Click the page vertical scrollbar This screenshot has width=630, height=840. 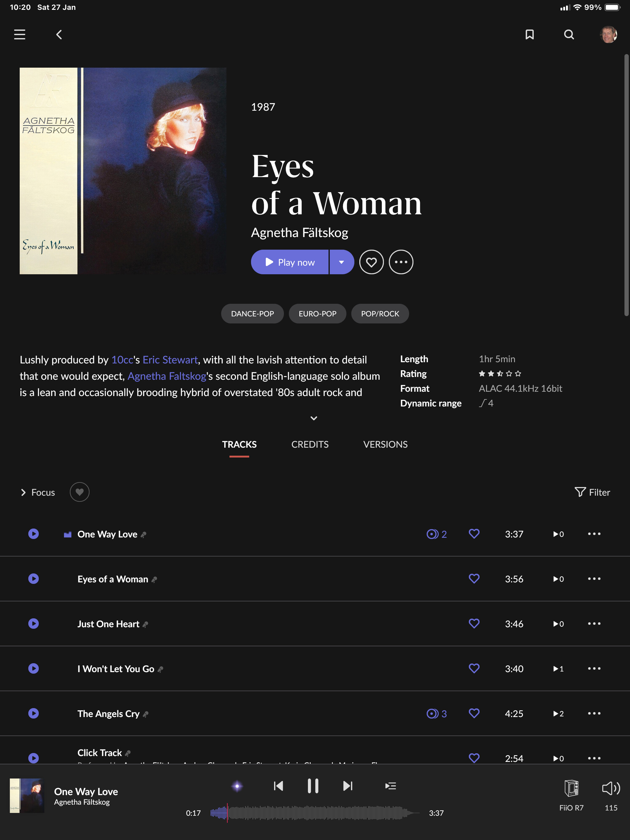point(626,185)
